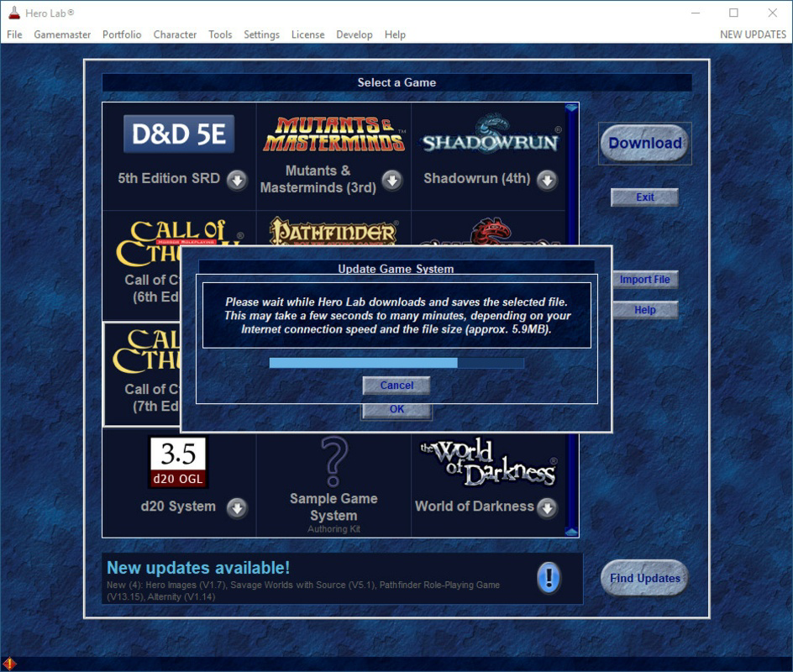Click the Download button
Image resolution: width=793 pixels, height=672 pixels.
(x=645, y=143)
